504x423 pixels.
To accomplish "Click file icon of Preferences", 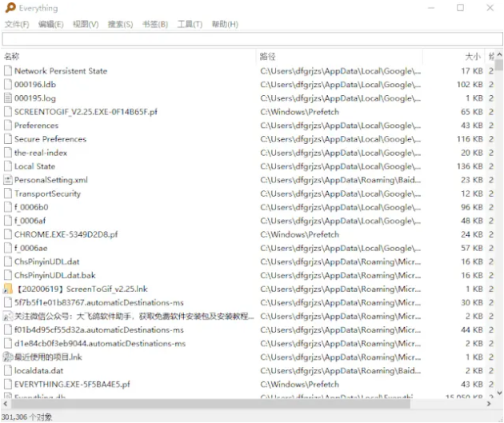I will tap(8, 126).
